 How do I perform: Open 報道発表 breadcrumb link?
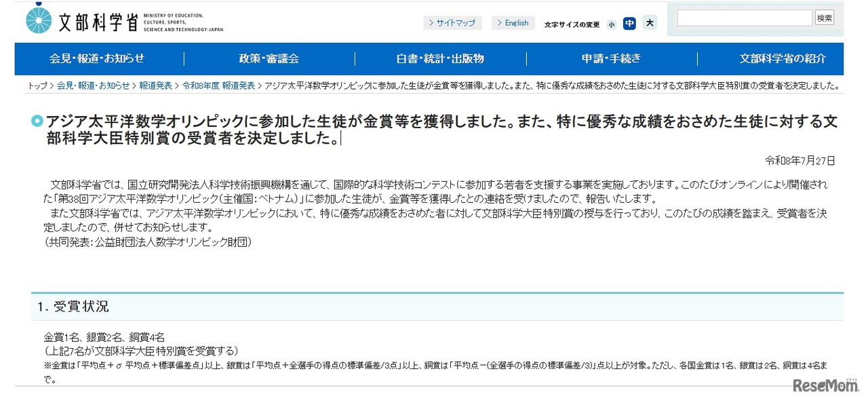[156, 85]
